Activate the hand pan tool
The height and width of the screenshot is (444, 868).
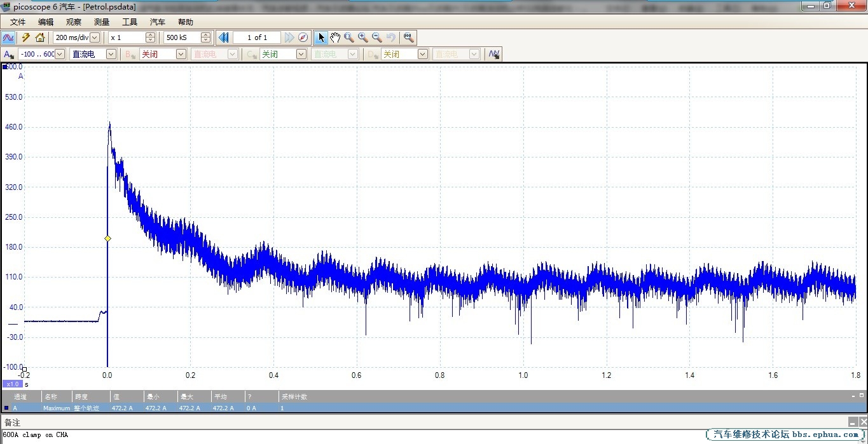tap(335, 37)
